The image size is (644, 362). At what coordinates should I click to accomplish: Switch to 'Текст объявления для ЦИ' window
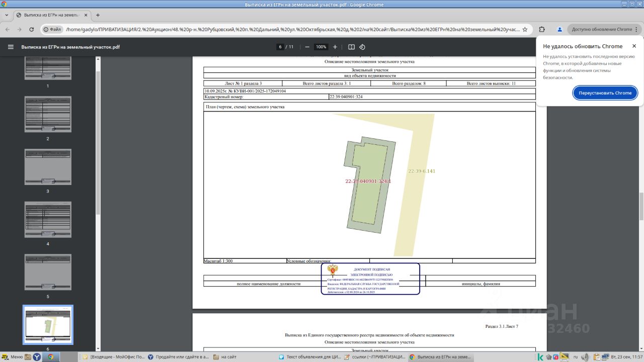(x=309, y=357)
